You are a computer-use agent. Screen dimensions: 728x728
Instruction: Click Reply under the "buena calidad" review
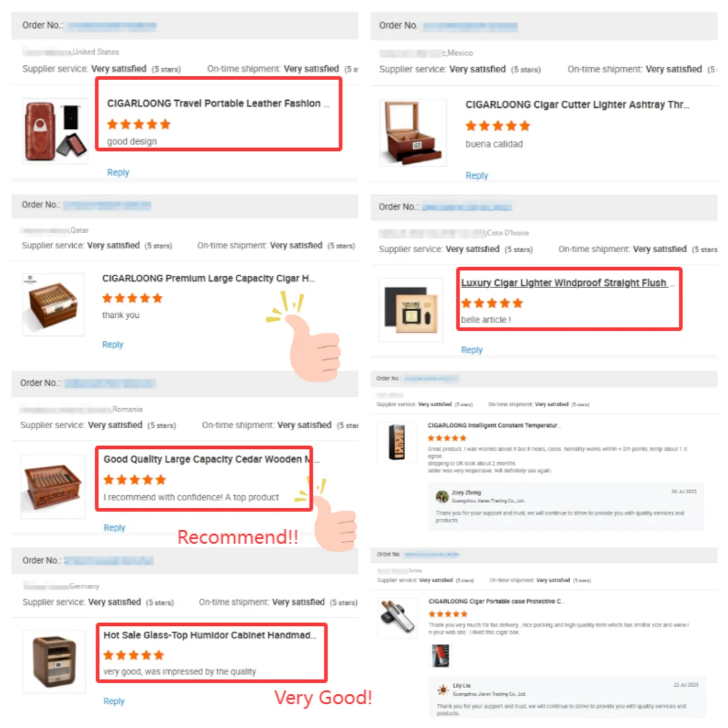pyautogui.click(x=476, y=175)
